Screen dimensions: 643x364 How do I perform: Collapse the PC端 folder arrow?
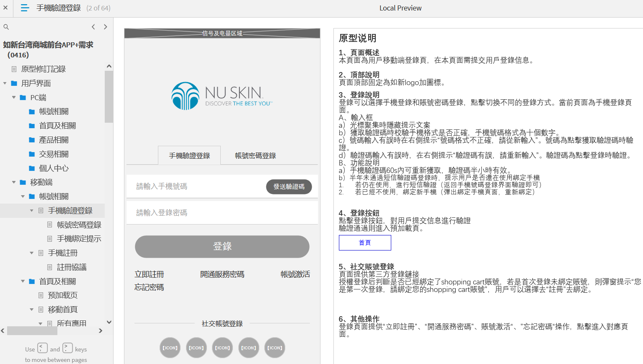click(x=14, y=98)
